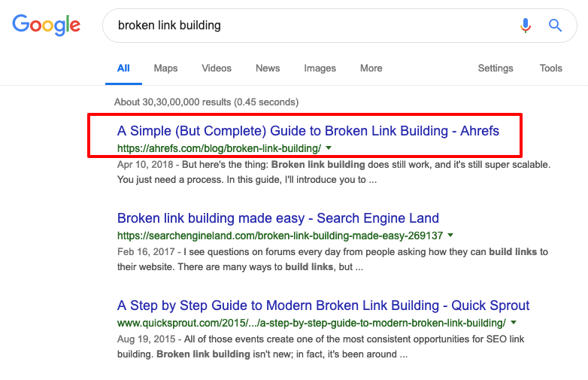The width and height of the screenshot is (588, 380).
Task: Start voice search with microphone icon
Action: [526, 26]
